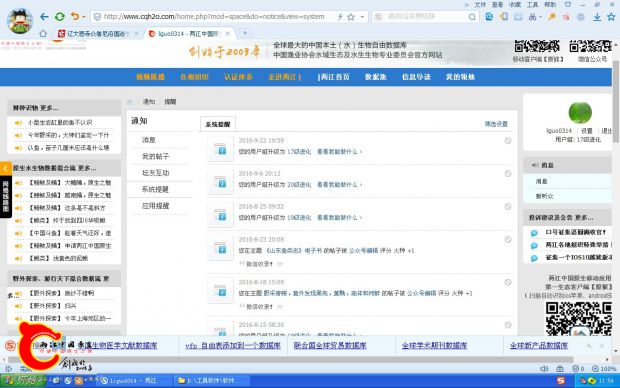The height and width of the screenshot is (388, 620).
Task: Open the 查看 menu
Action: click(x=497, y=4)
